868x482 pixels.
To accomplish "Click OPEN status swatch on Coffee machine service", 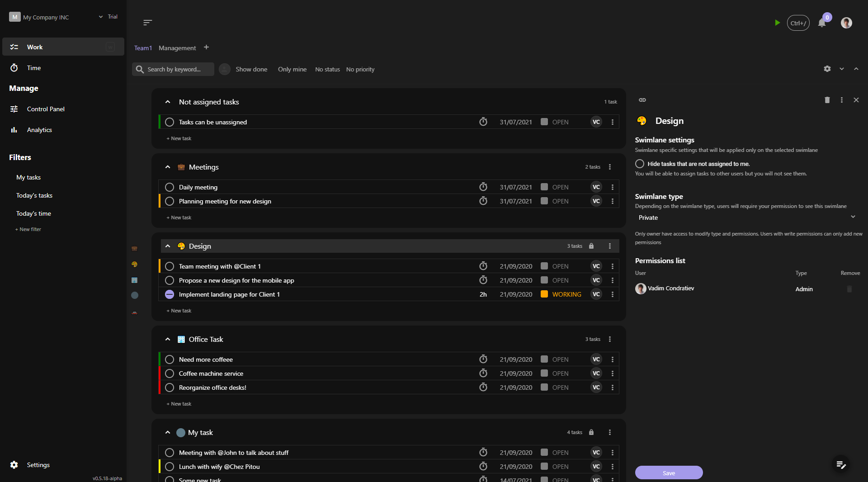I will [x=544, y=373].
